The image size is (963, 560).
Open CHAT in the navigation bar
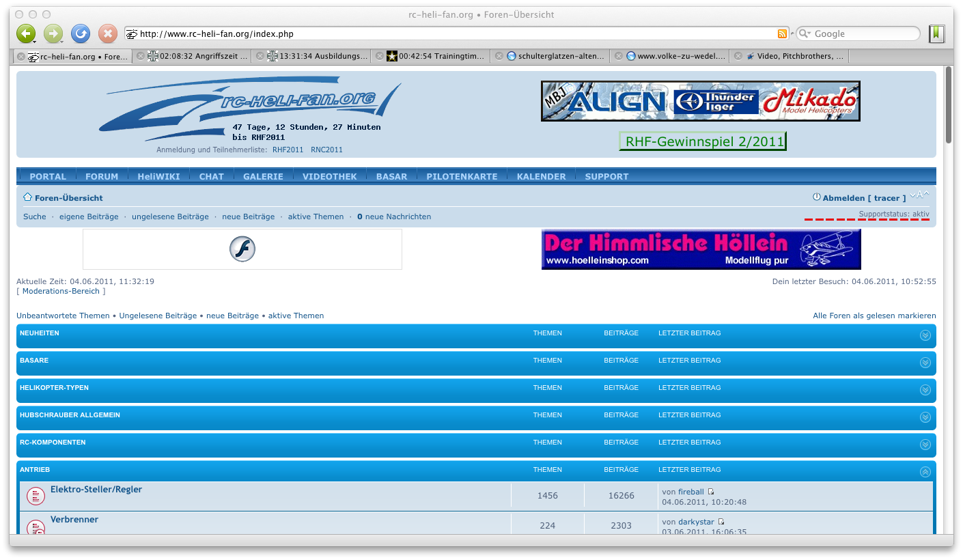[x=212, y=176]
